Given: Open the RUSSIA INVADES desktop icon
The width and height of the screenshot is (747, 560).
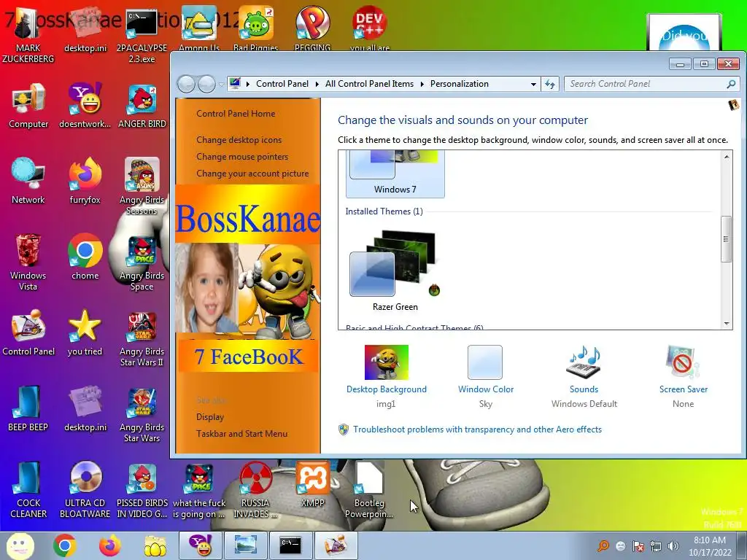Looking at the screenshot, I should pos(255,489).
